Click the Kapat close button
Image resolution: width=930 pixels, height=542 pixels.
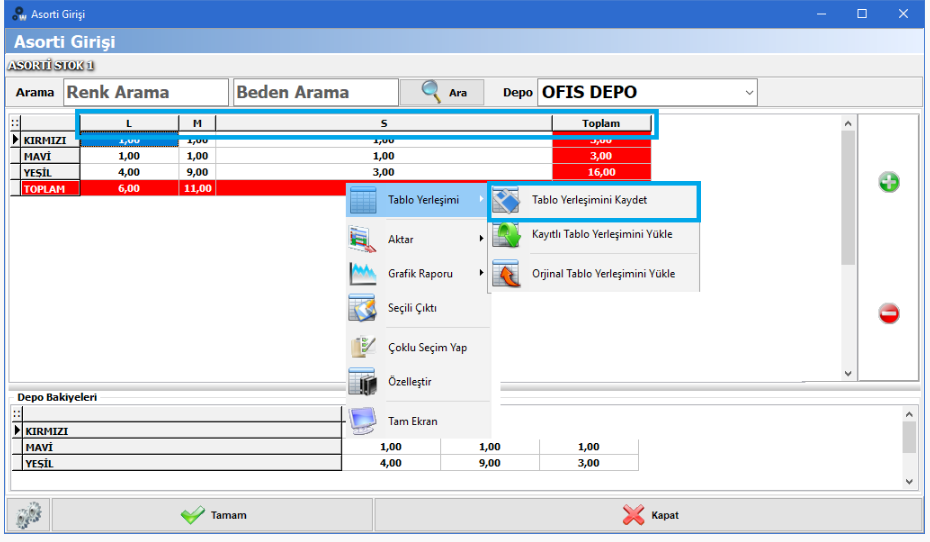click(x=648, y=515)
